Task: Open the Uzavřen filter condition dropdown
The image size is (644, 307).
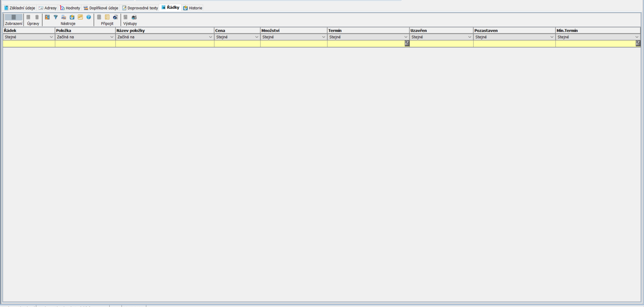Action: [469, 37]
